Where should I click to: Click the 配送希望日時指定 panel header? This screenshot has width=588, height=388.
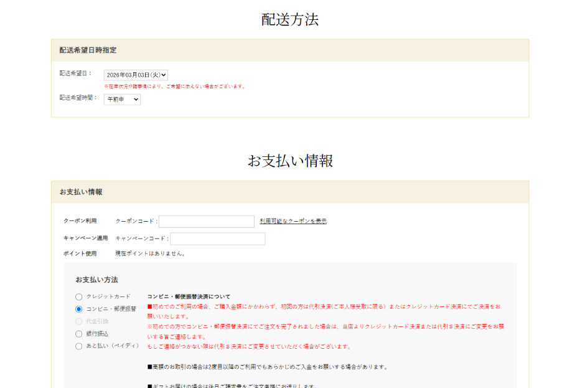tap(88, 50)
